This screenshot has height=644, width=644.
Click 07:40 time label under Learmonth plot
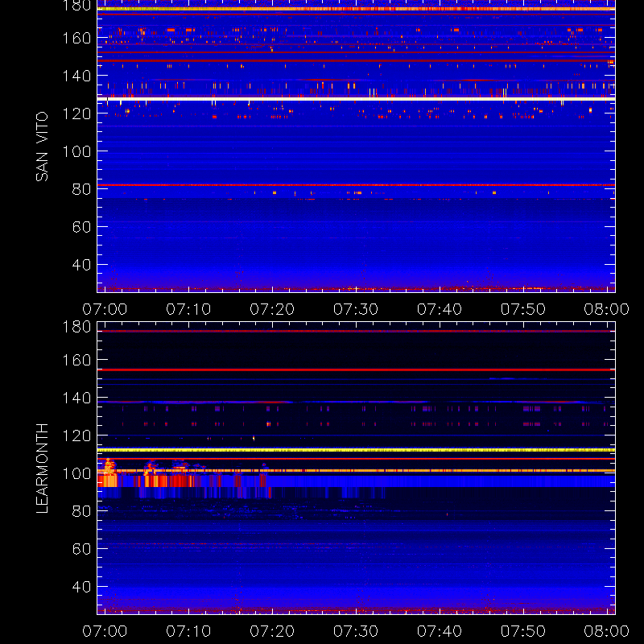coord(440,631)
